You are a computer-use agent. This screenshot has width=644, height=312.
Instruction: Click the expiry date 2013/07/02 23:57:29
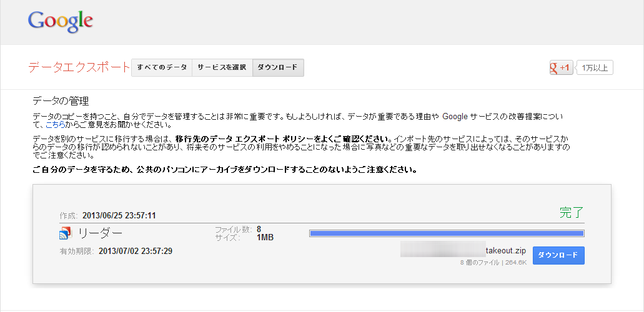136,251
